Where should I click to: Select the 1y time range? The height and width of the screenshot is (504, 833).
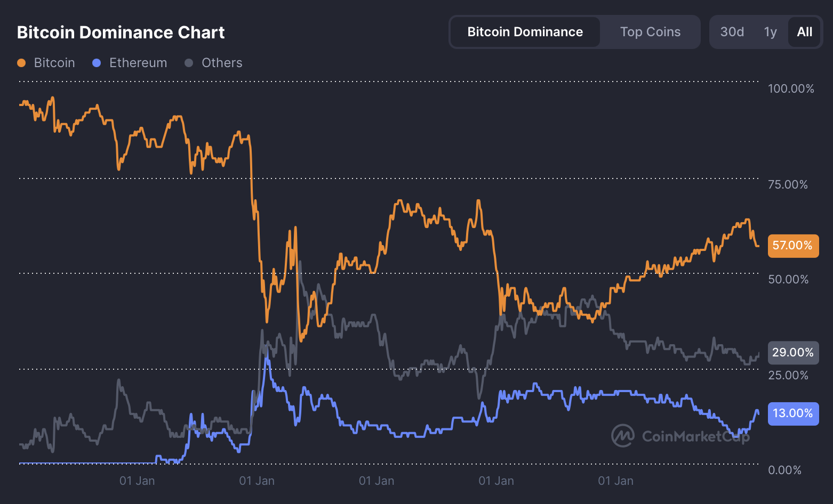point(770,31)
